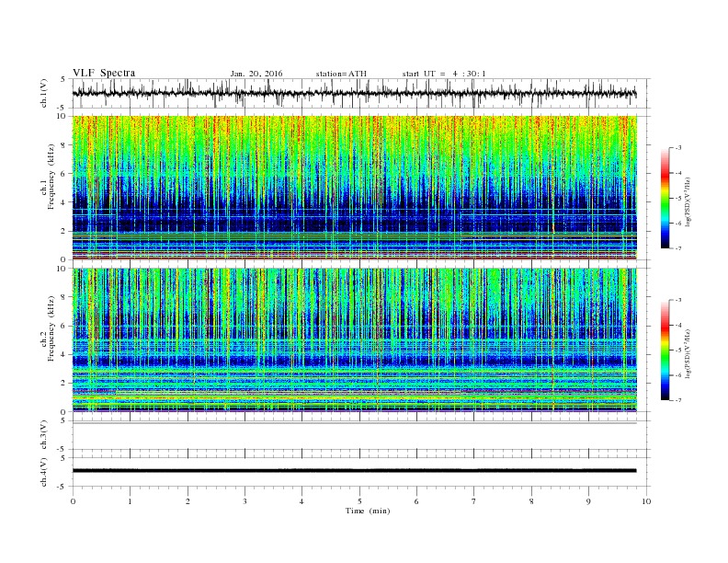Click the "station=ATH" header label
Image resolution: width=728 pixels, height=563 pixels.
point(341,74)
